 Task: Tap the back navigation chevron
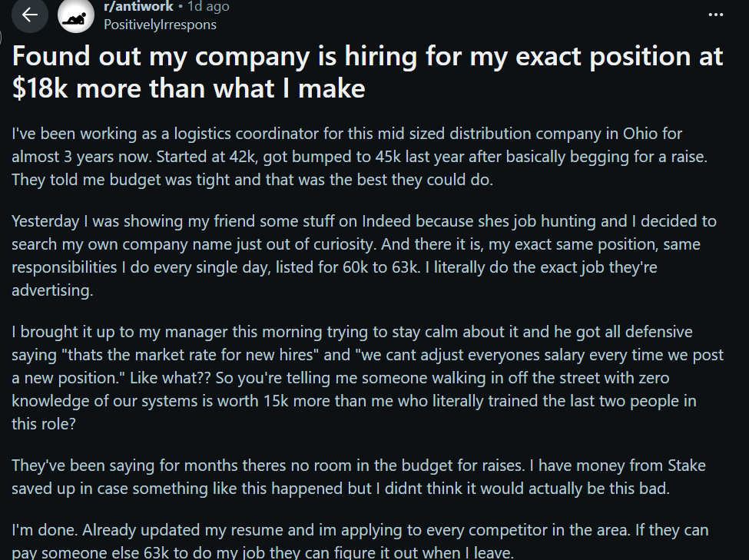pyautogui.click(x=29, y=15)
